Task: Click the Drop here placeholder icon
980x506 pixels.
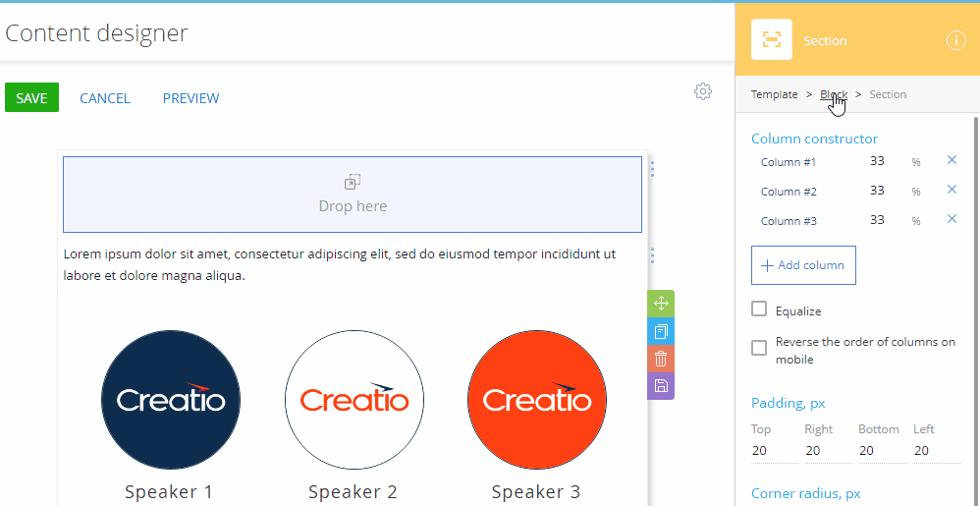Action: pyautogui.click(x=353, y=182)
